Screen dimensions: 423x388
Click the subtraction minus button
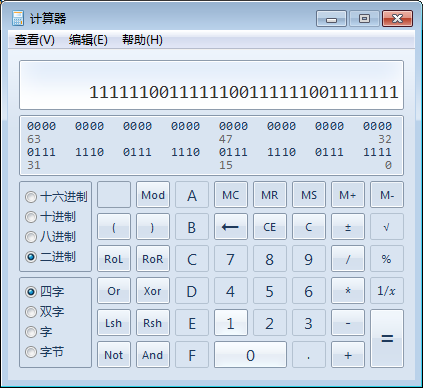(x=348, y=323)
